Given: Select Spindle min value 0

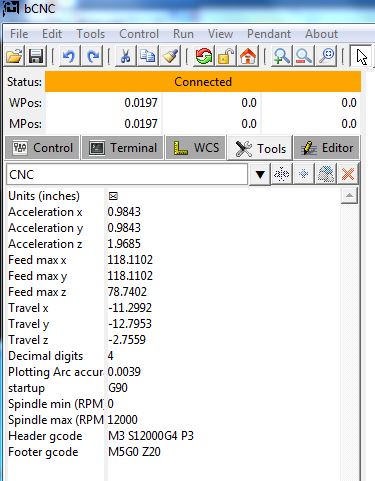Looking at the screenshot, I should tap(111, 404).
